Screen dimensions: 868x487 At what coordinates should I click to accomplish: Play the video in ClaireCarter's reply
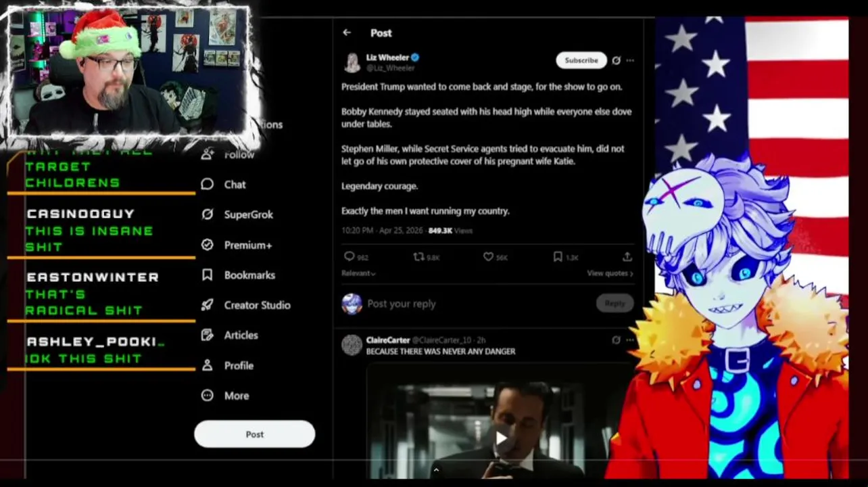tap(501, 438)
